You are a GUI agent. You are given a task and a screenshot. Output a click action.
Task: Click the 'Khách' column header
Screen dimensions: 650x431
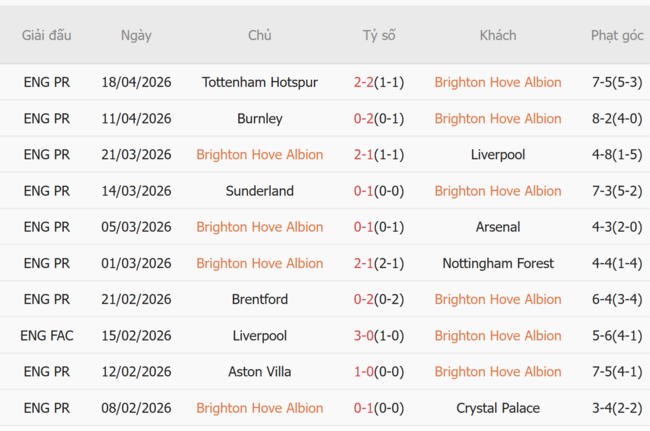click(x=498, y=35)
